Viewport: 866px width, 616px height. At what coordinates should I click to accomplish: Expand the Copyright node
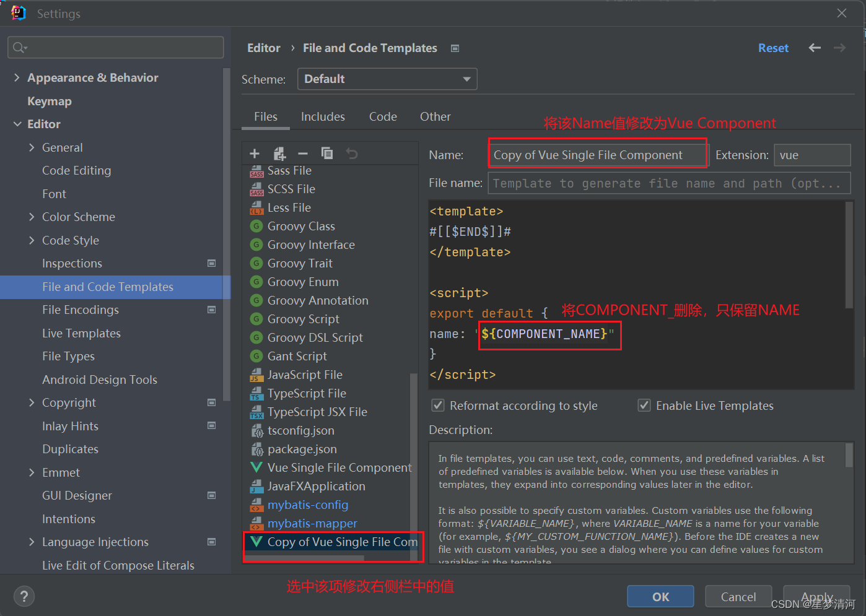(x=32, y=402)
